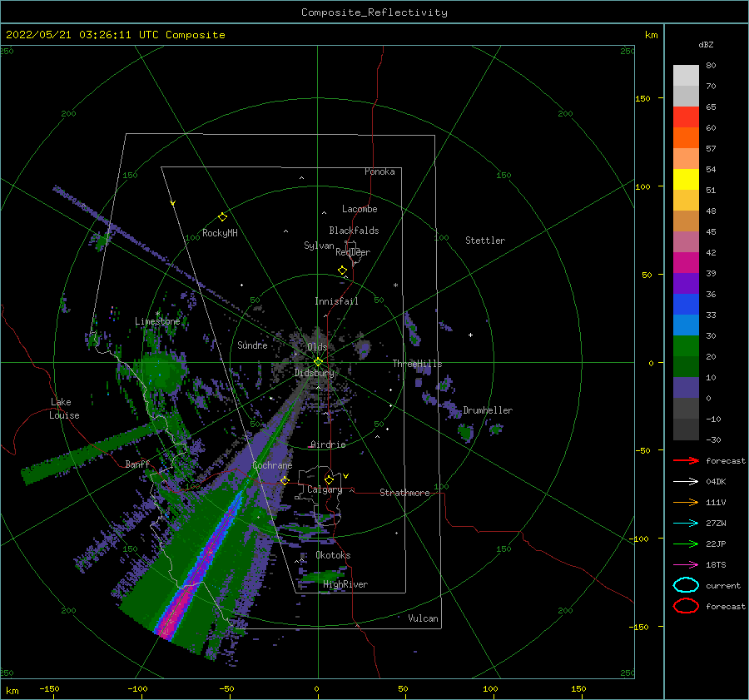Select the red 60–65 dBZ color band
Image resolution: width=749 pixels, height=700 pixels.
point(686,117)
